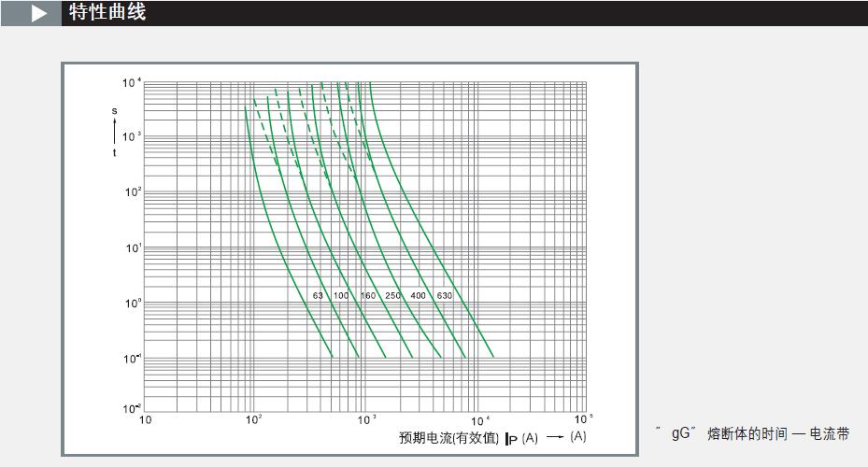The image size is (868, 467).
Task: Click the 10⁴ label at top of y-axis
Action: click(131, 83)
